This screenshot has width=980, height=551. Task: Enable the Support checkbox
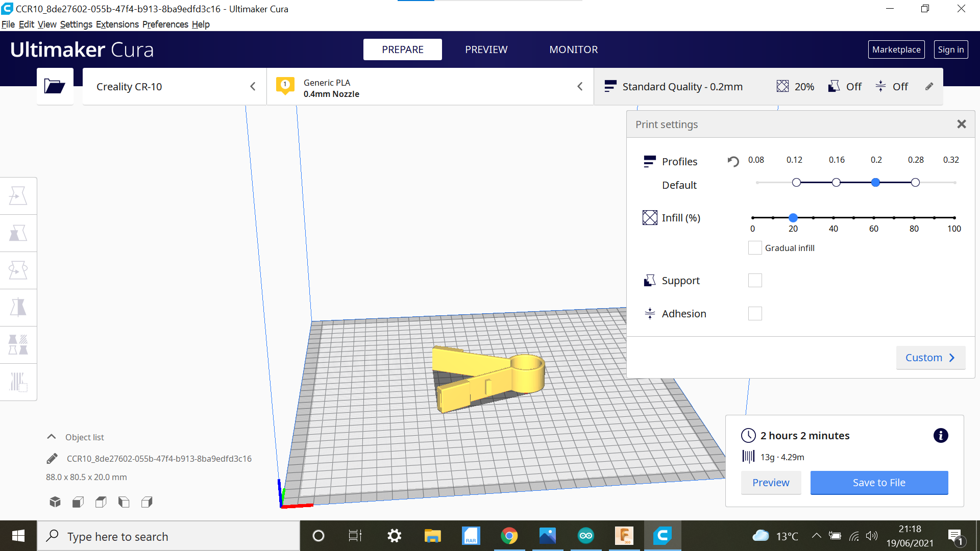point(755,280)
